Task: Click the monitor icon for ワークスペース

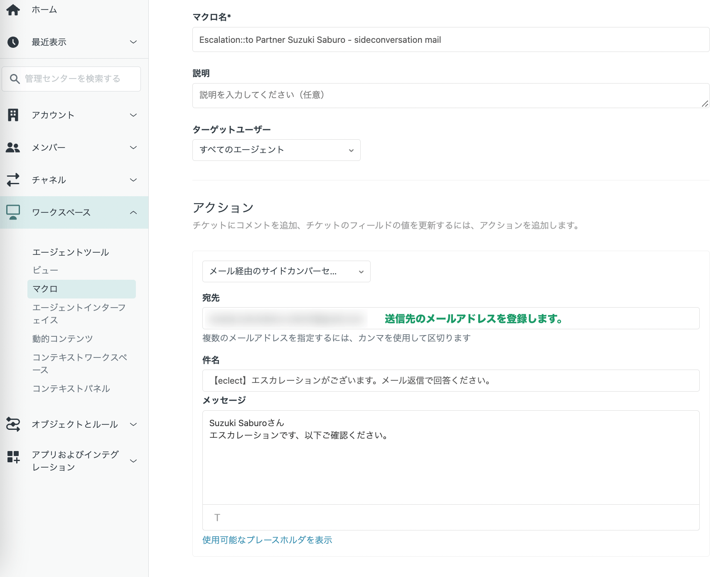Action: pyautogui.click(x=13, y=212)
